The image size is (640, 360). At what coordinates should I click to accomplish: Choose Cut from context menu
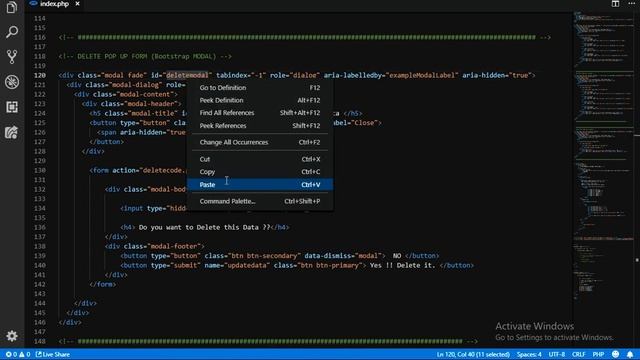click(260, 159)
